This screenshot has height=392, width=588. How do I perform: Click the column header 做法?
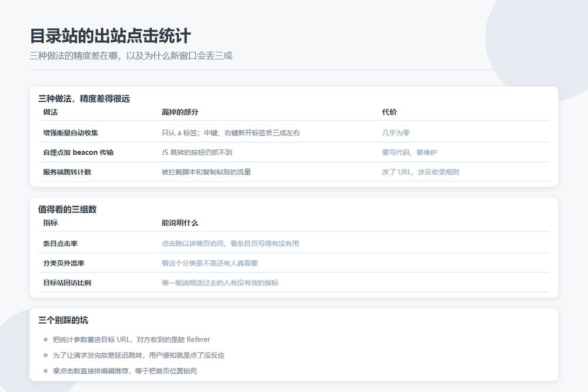tap(50, 112)
